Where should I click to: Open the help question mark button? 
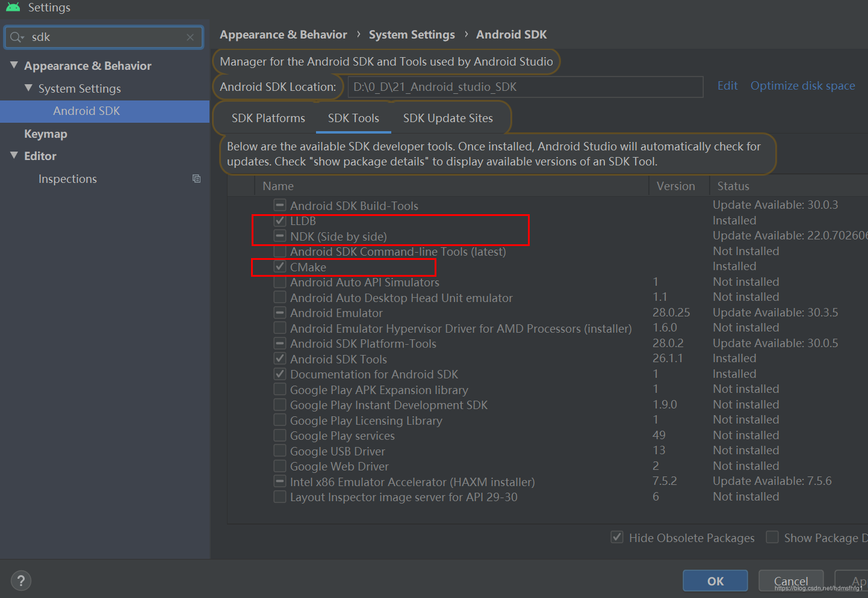point(21,581)
